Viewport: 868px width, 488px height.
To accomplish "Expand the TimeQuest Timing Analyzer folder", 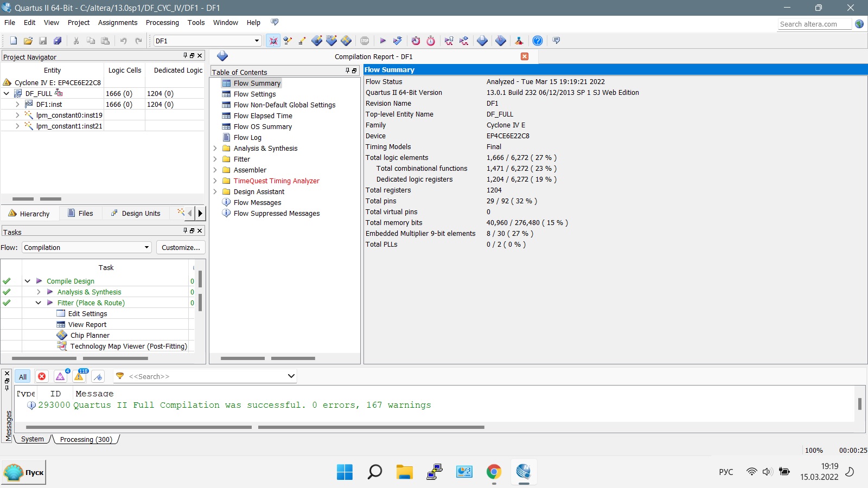I will [215, 181].
